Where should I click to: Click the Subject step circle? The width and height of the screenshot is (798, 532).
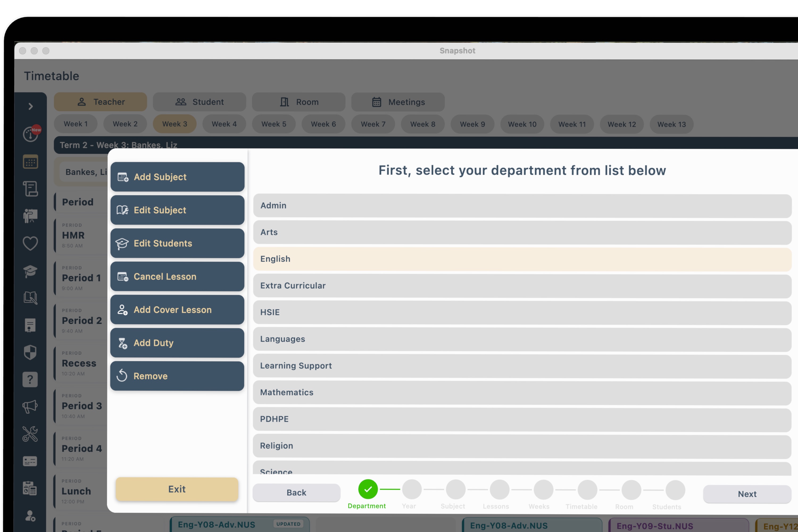click(456, 490)
